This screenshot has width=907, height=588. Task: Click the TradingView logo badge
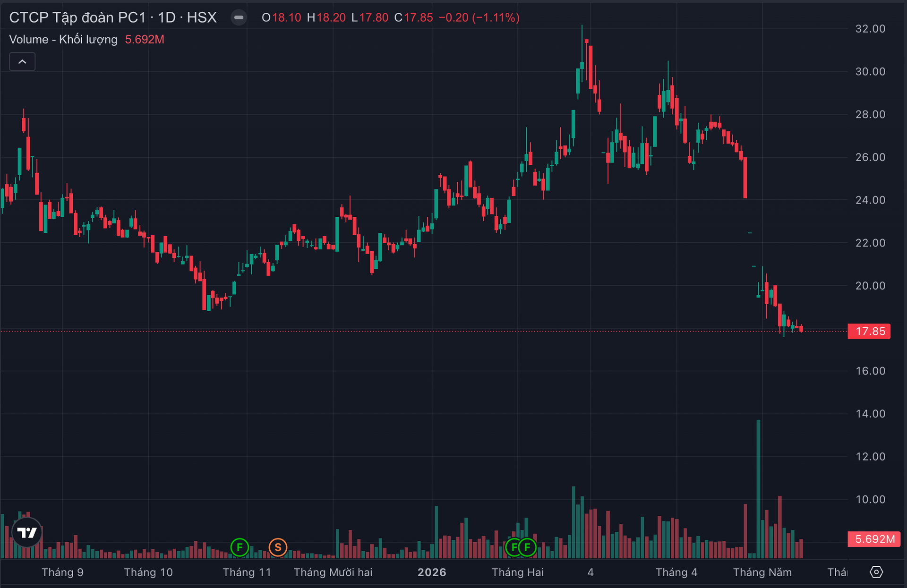pyautogui.click(x=27, y=533)
